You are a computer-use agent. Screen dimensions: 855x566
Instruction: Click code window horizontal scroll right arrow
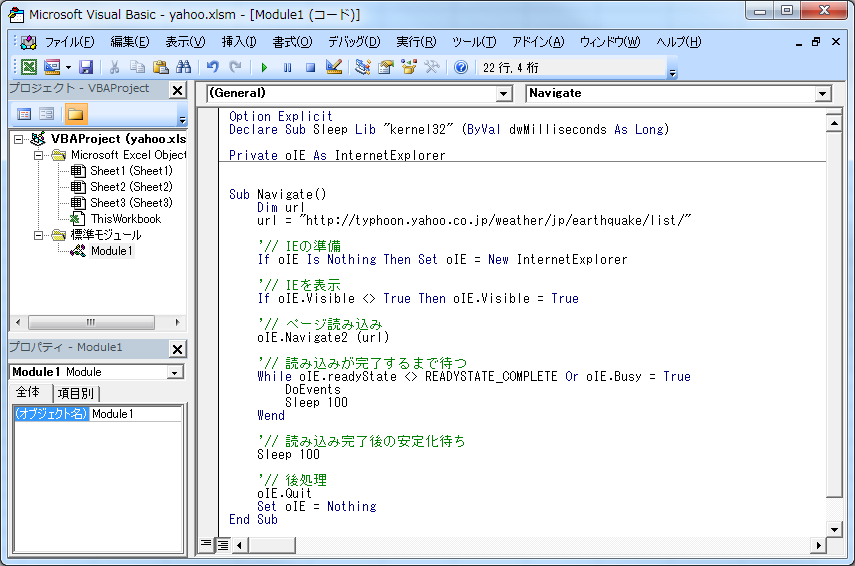click(x=818, y=545)
